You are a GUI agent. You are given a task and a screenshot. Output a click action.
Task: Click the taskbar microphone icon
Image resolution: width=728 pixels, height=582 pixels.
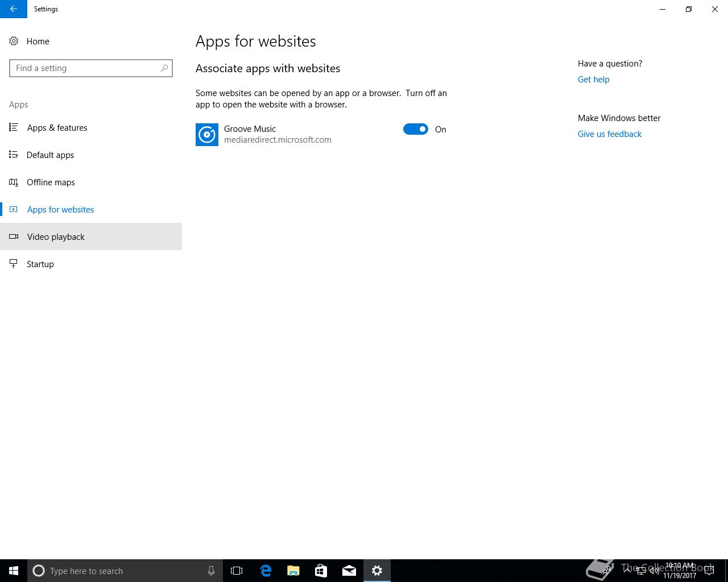[x=211, y=571]
